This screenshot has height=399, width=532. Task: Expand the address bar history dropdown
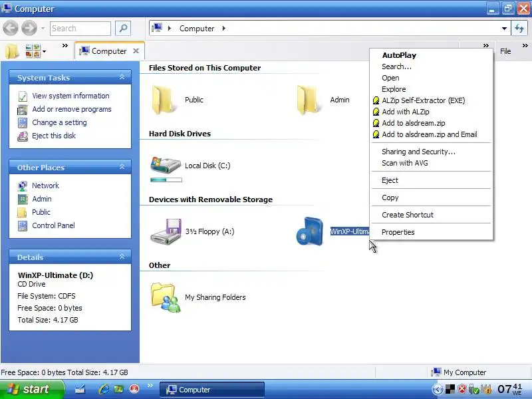tap(504, 29)
